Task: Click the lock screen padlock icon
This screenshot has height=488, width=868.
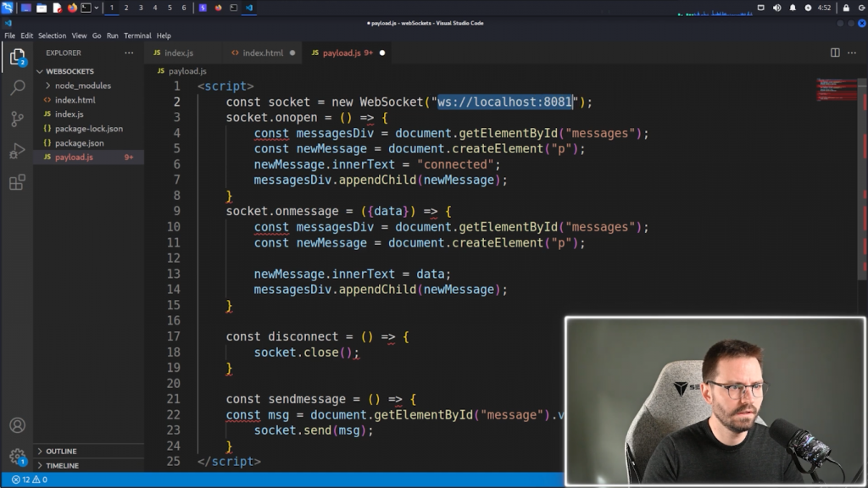Action: (x=846, y=8)
